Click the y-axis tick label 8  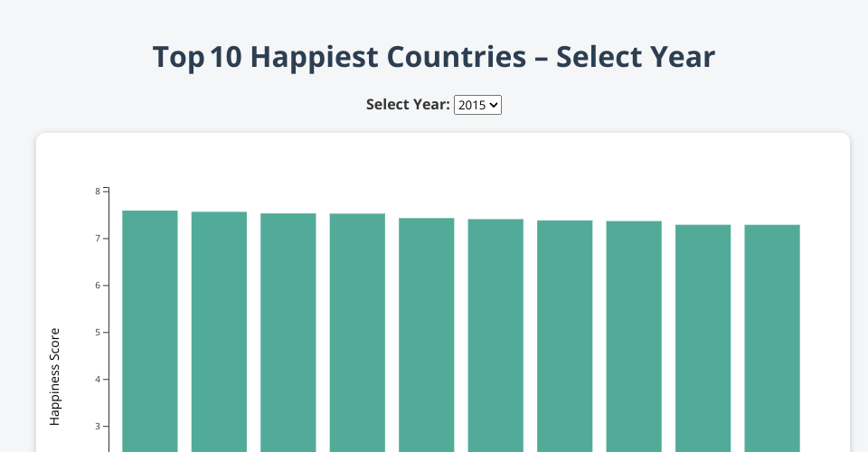tap(97, 192)
